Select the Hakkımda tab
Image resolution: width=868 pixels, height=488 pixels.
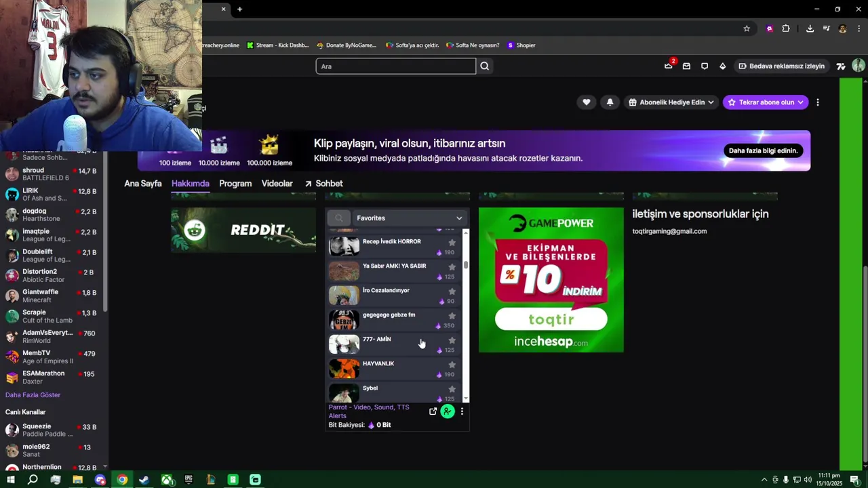(x=191, y=184)
